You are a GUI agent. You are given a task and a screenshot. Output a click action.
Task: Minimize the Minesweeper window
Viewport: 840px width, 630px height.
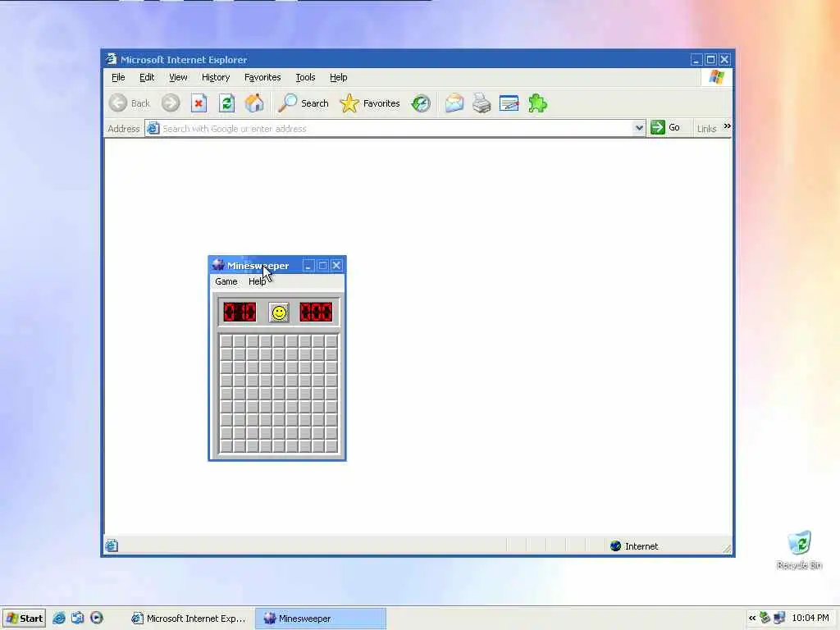(308, 265)
